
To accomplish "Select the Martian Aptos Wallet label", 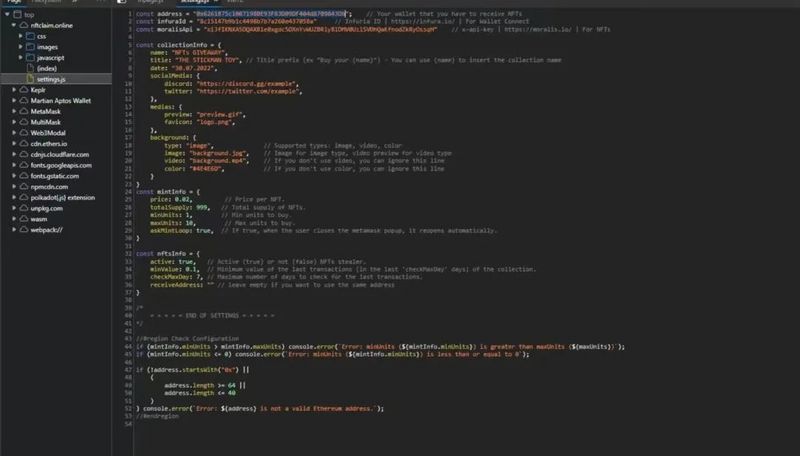I will tap(61, 100).
